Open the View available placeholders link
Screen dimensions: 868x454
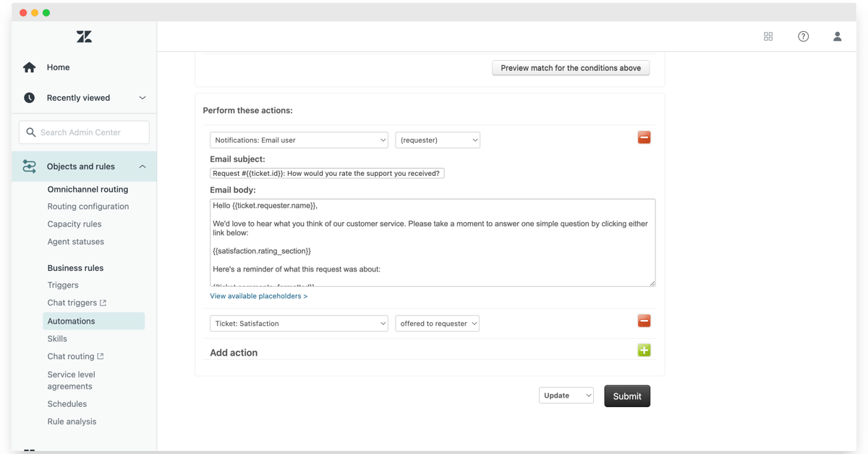[x=259, y=296]
